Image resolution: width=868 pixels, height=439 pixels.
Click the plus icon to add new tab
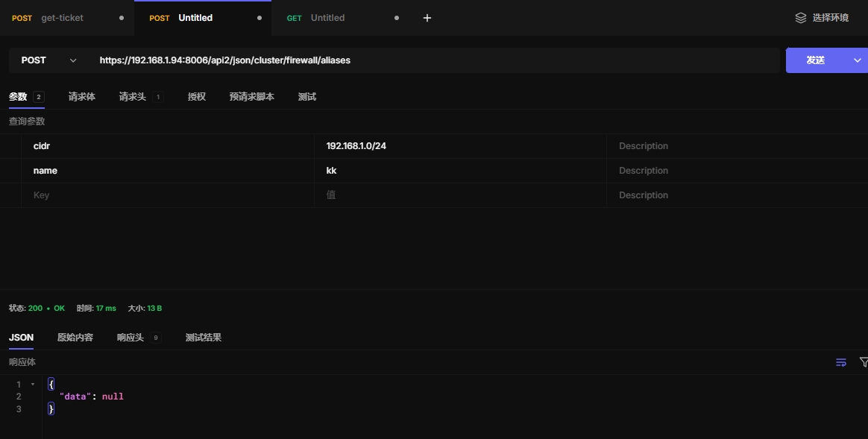[x=427, y=18]
